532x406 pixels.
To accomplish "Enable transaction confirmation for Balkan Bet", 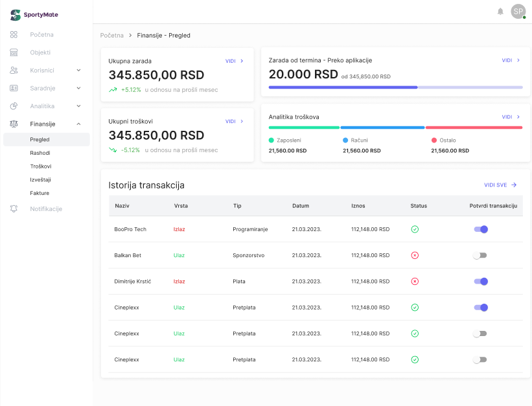I will coord(480,255).
